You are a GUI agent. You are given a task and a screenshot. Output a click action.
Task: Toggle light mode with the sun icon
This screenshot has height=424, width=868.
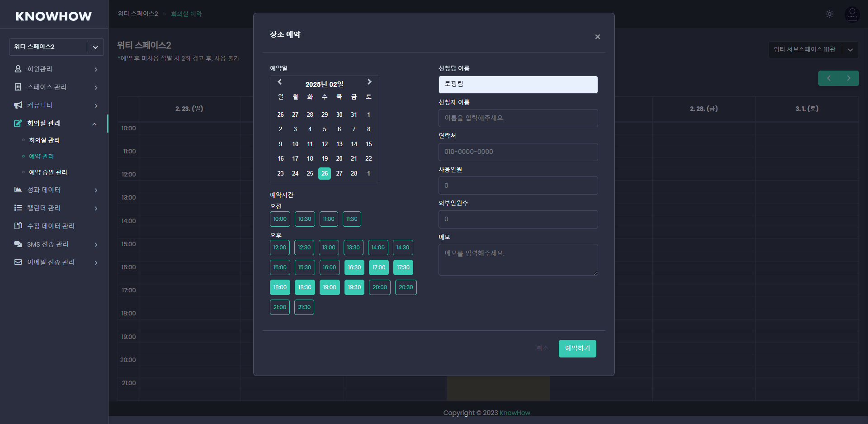coord(830,14)
